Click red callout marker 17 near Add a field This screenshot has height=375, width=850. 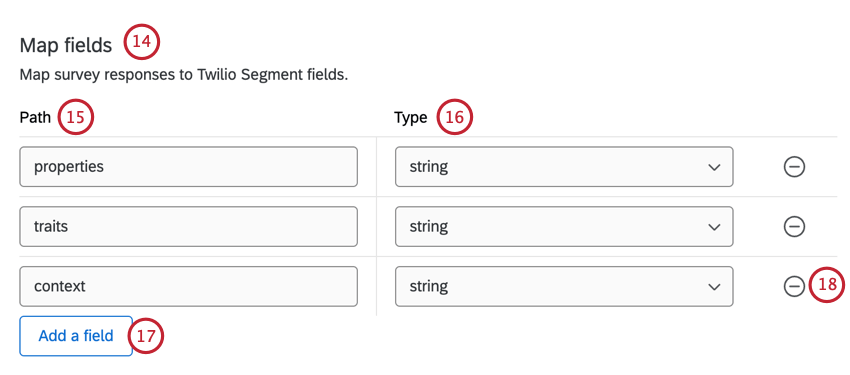(x=146, y=335)
